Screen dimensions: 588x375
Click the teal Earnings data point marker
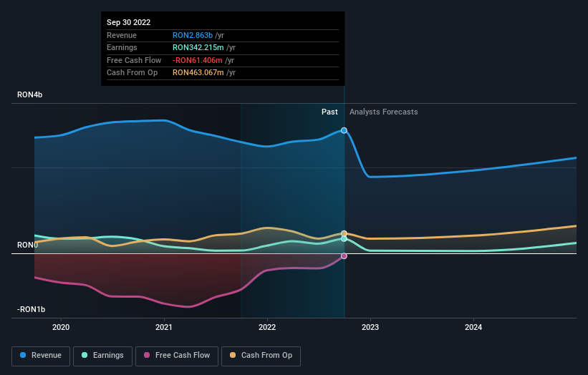(344, 238)
